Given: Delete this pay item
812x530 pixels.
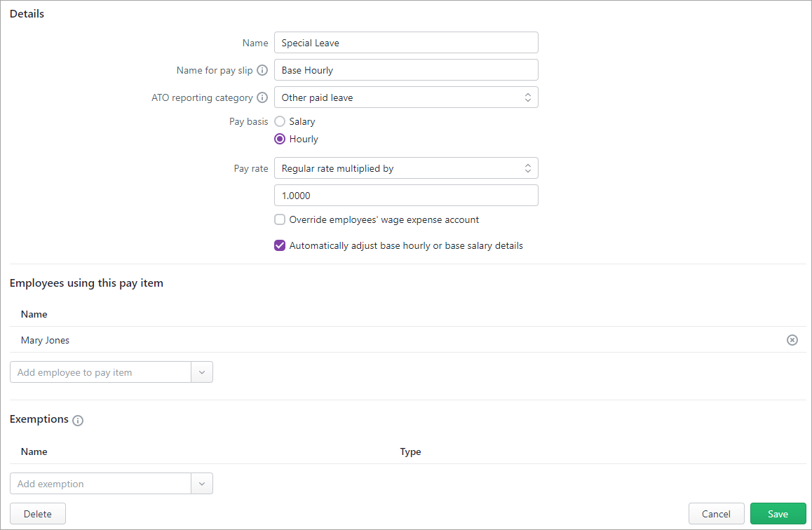Looking at the screenshot, I should coord(38,514).
